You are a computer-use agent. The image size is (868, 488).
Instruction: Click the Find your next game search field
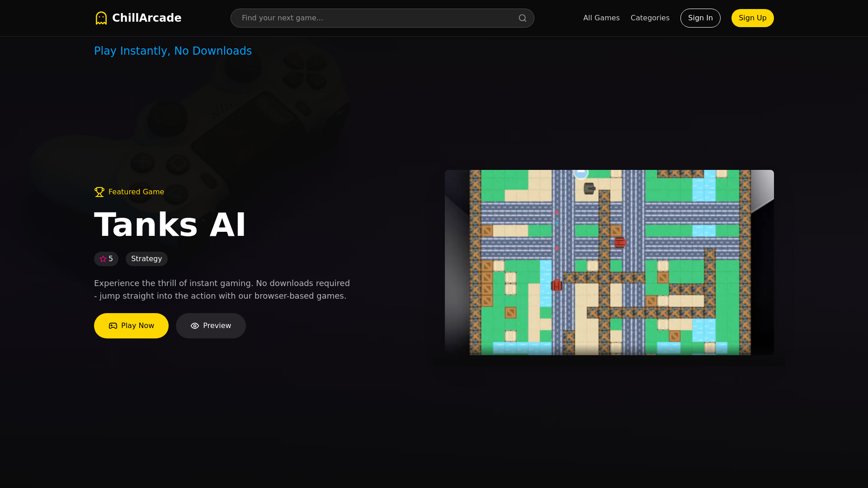coord(382,18)
